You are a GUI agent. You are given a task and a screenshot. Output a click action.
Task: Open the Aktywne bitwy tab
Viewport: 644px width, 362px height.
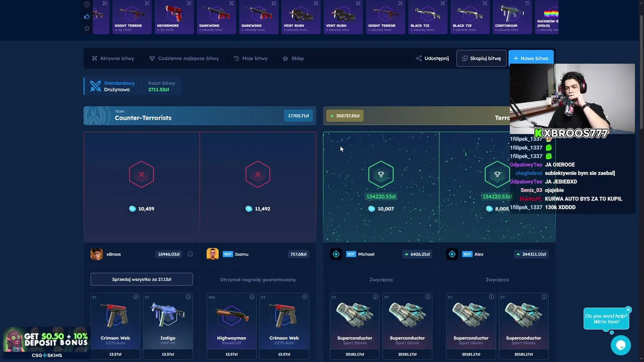[x=113, y=58]
